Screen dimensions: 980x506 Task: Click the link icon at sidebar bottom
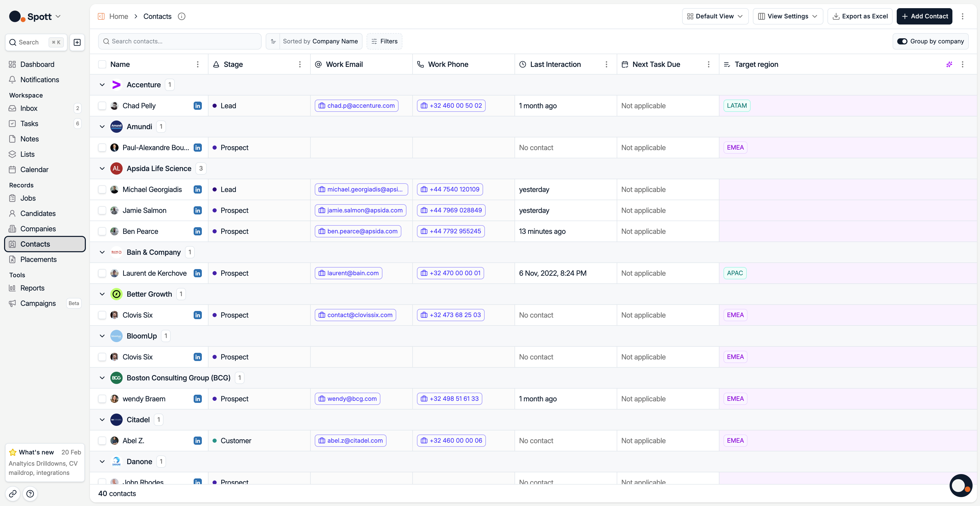(13, 493)
